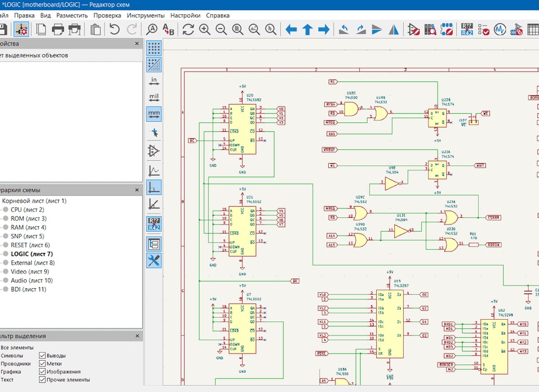Screen dimensions: 539x392
Task: Select 90-degree line drawing mode
Action: [x=154, y=187]
